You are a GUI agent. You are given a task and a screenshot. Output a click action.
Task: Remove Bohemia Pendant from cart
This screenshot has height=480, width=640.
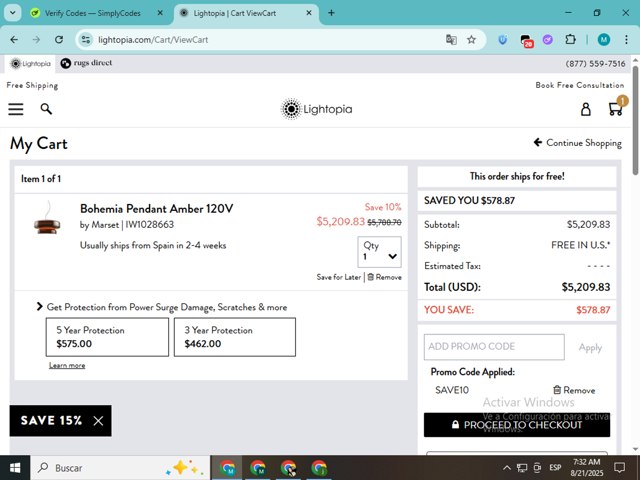384,277
